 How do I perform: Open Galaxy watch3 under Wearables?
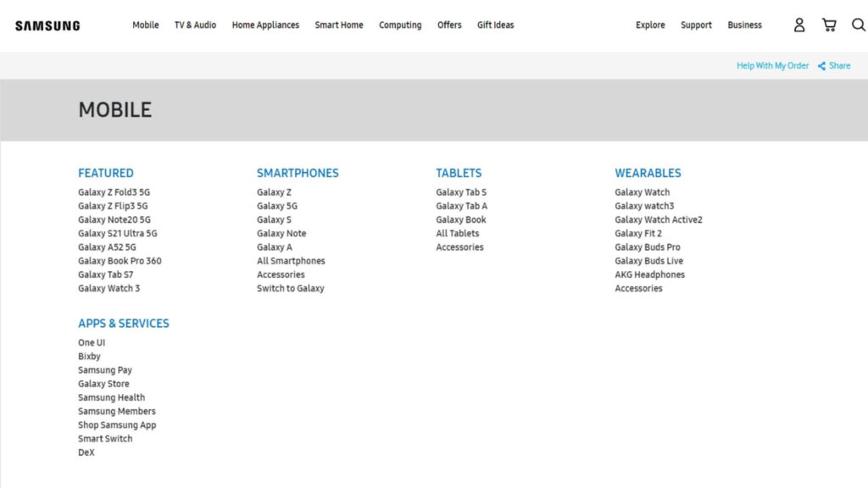644,206
